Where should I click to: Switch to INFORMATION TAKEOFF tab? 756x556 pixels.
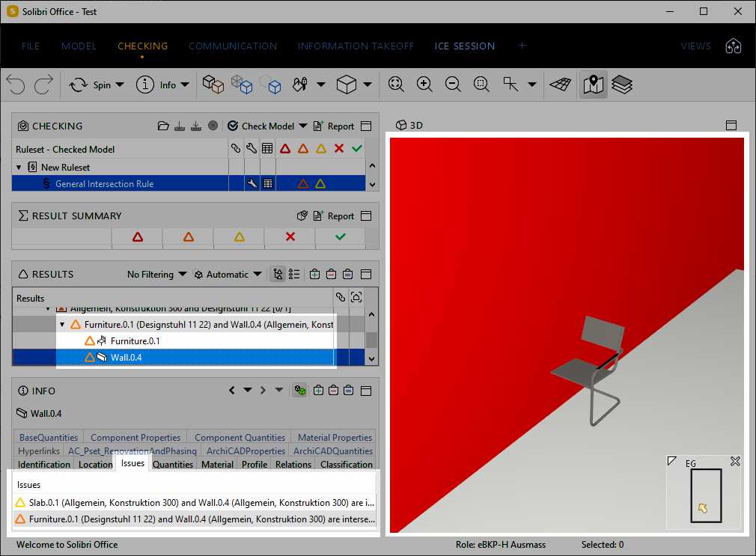pos(356,46)
